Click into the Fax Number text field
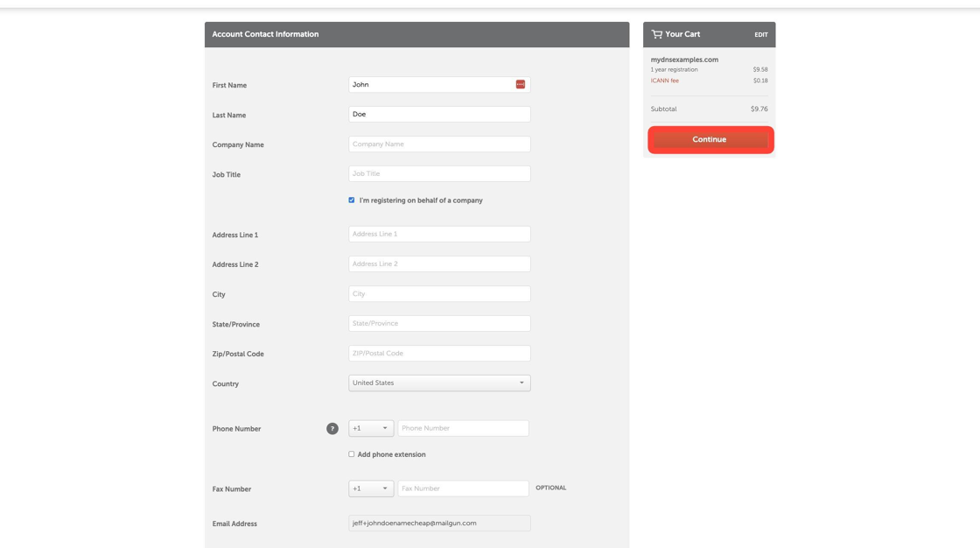The image size is (980, 548). [x=463, y=488]
